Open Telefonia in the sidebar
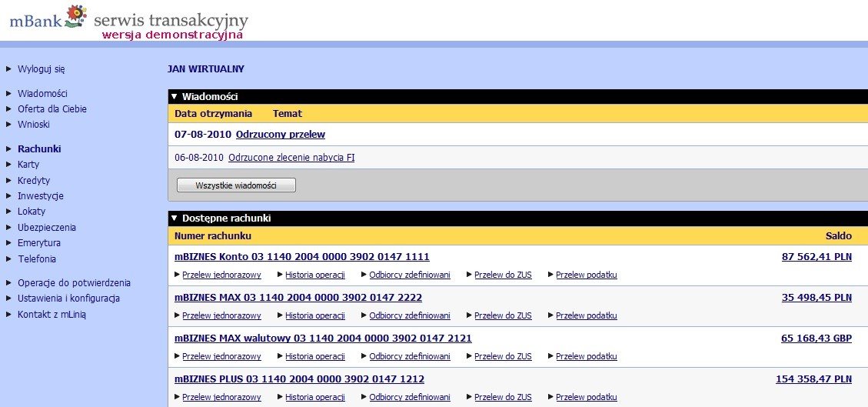 point(37,259)
